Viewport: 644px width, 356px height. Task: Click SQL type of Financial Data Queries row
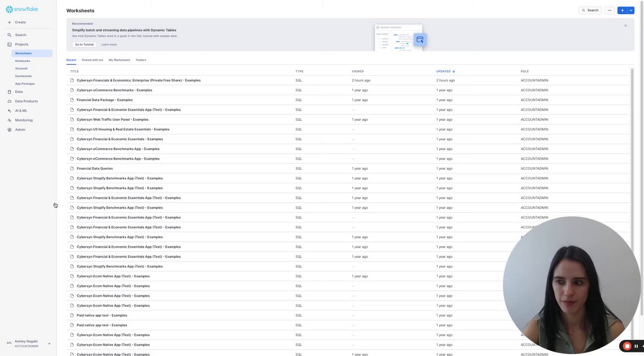pyautogui.click(x=299, y=169)
